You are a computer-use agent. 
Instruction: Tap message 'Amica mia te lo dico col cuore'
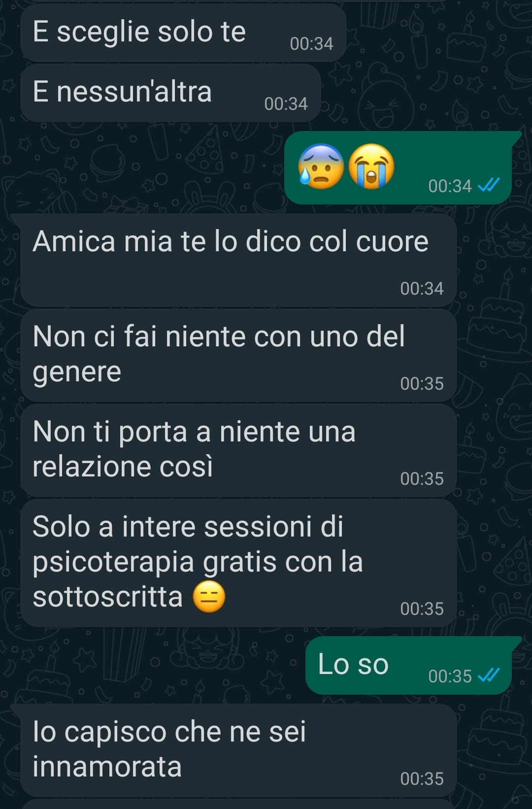pos(238,260)
